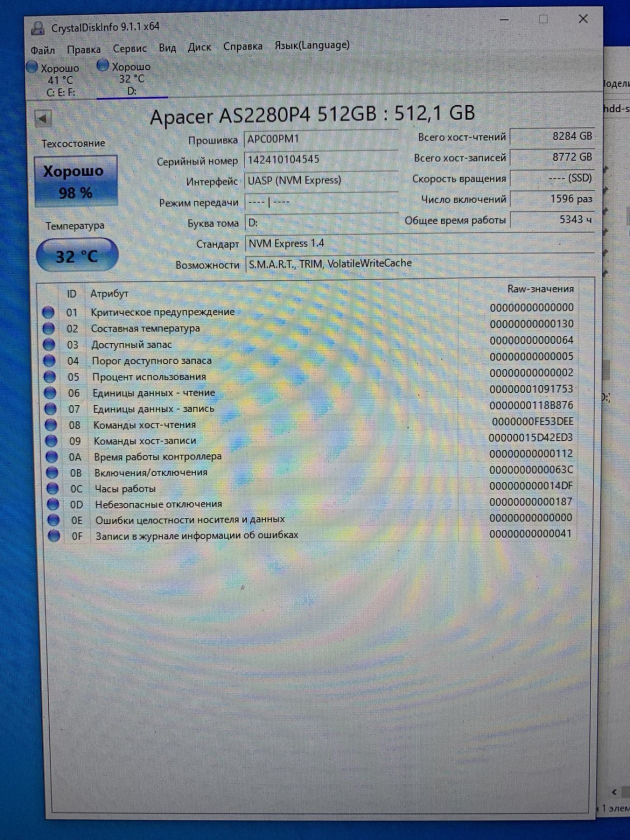Click the Буква тома field D:

tap(320, 223)
